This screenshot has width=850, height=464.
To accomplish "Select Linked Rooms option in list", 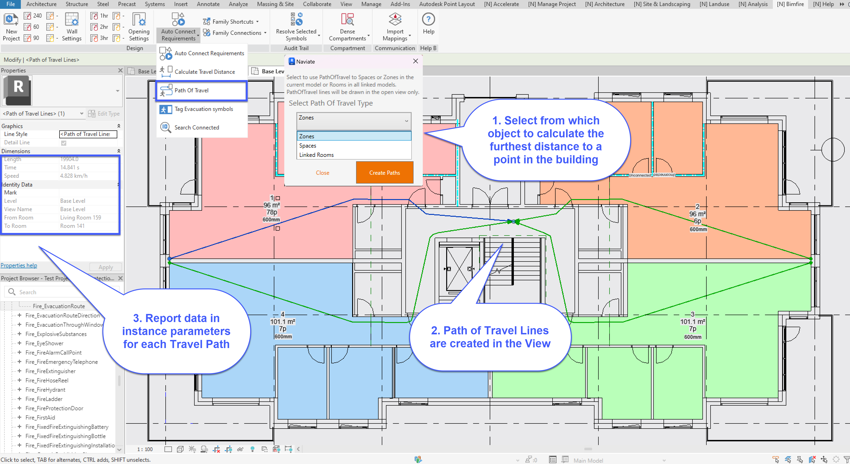I will 353,155.
